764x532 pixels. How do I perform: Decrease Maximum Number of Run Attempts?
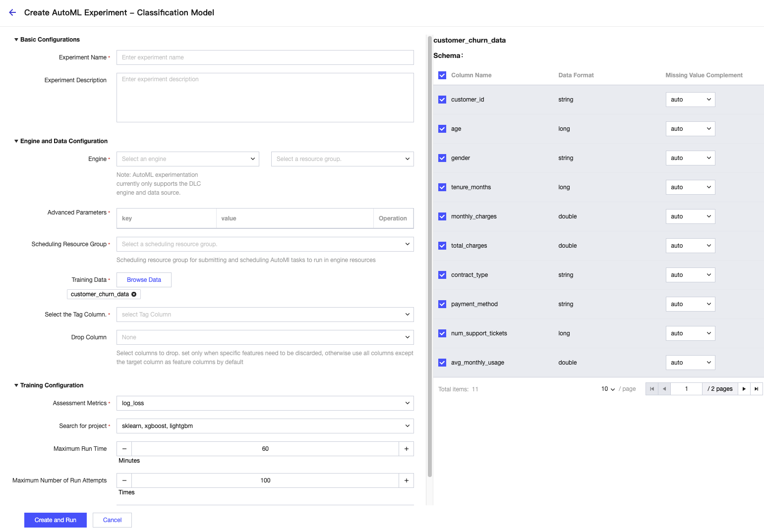124,480
